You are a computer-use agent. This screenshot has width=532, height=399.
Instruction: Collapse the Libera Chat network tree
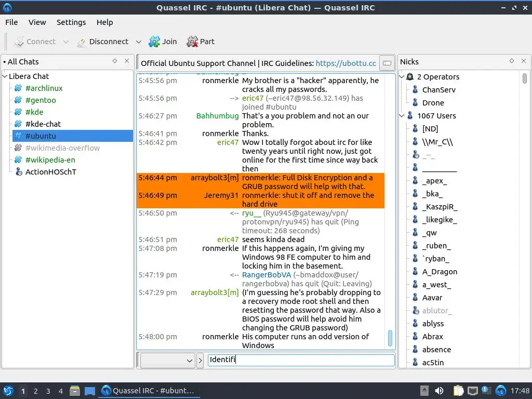click(x=5, y=76)
